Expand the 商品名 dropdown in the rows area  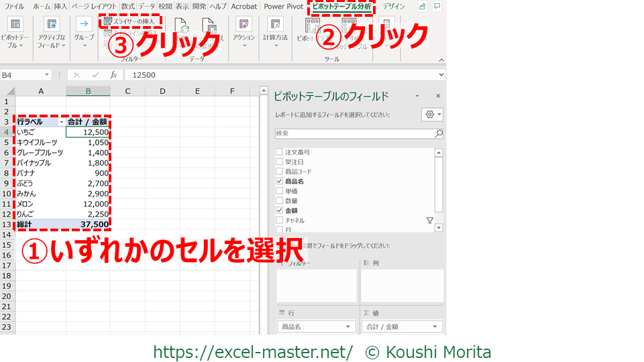(x=348, y=327)
